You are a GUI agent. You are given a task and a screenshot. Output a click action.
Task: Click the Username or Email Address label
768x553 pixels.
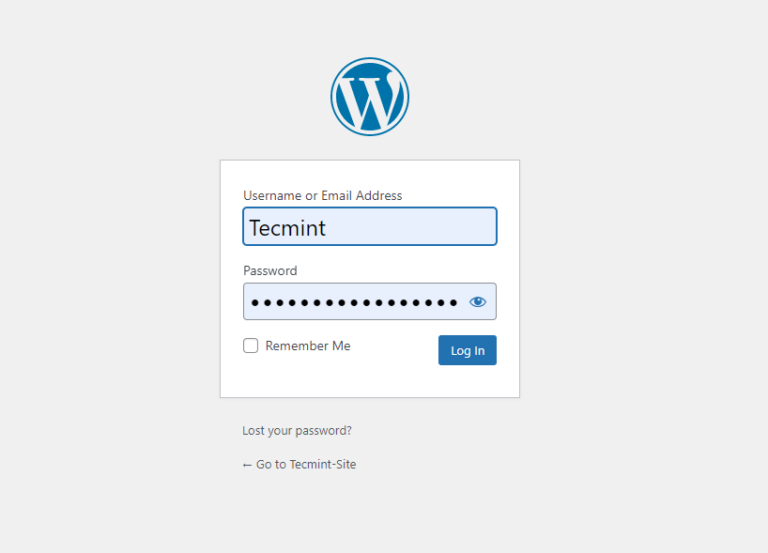(x=322, y=196)
